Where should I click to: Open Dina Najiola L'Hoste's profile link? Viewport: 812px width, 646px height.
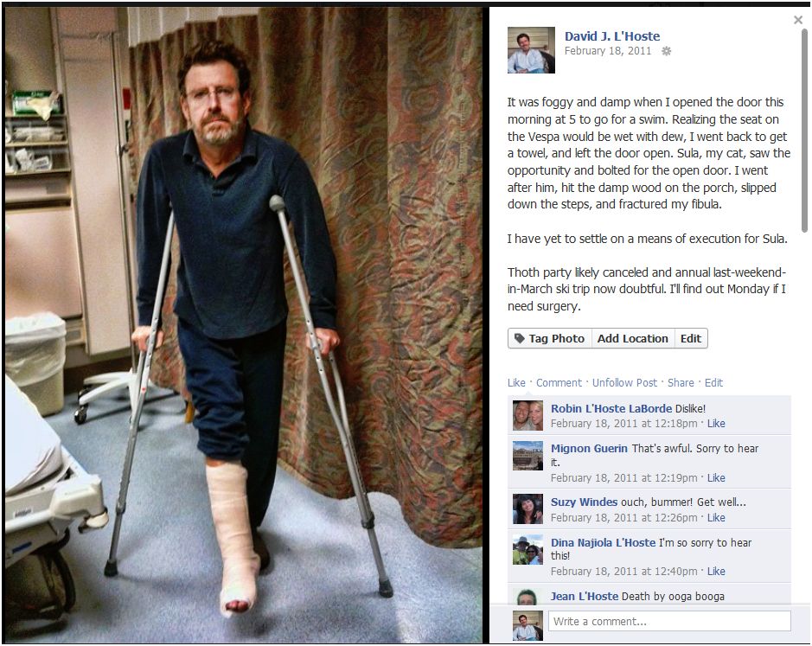click(x=604, y=542)
